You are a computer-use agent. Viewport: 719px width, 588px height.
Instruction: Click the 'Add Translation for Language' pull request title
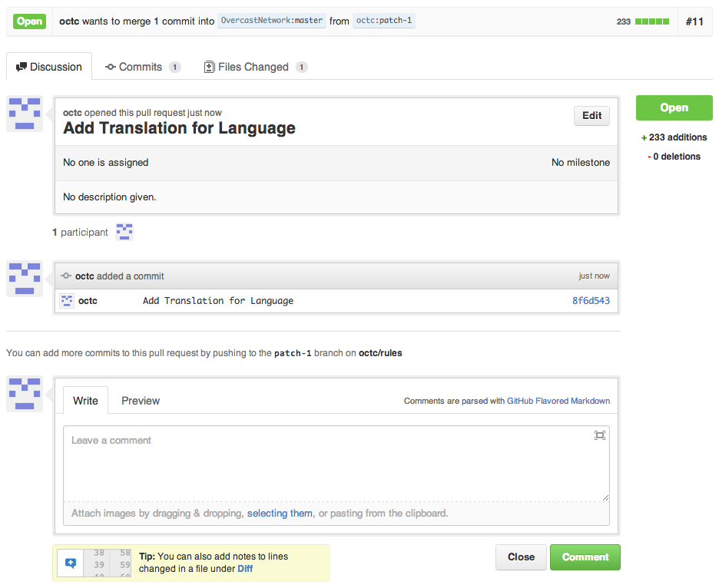[179, 128]
